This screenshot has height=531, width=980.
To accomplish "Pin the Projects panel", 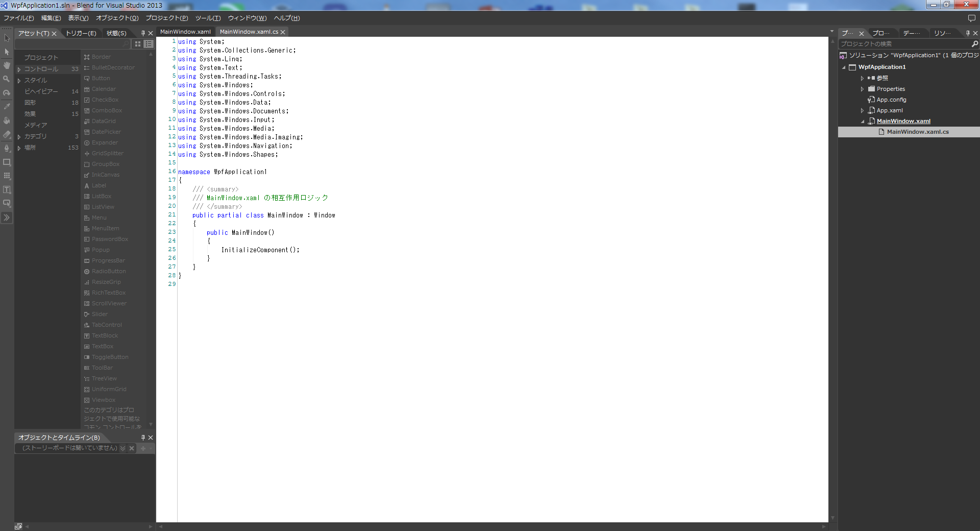I will pos(968,33).
